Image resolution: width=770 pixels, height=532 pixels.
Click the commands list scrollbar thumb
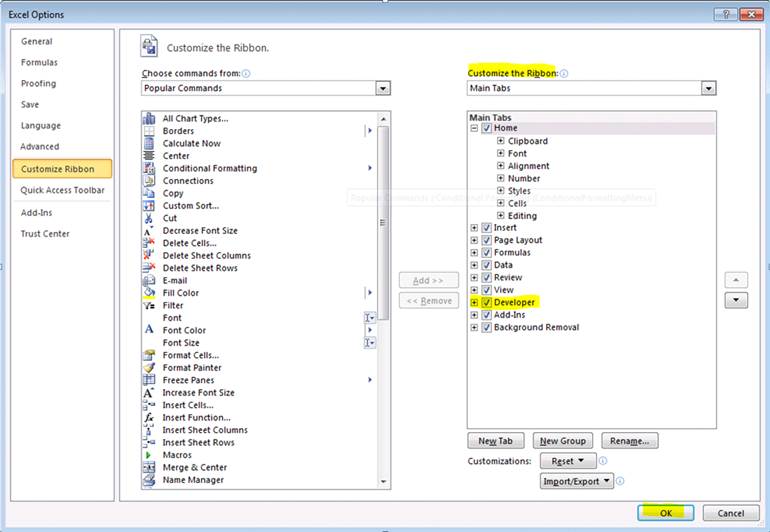point(383,223)
